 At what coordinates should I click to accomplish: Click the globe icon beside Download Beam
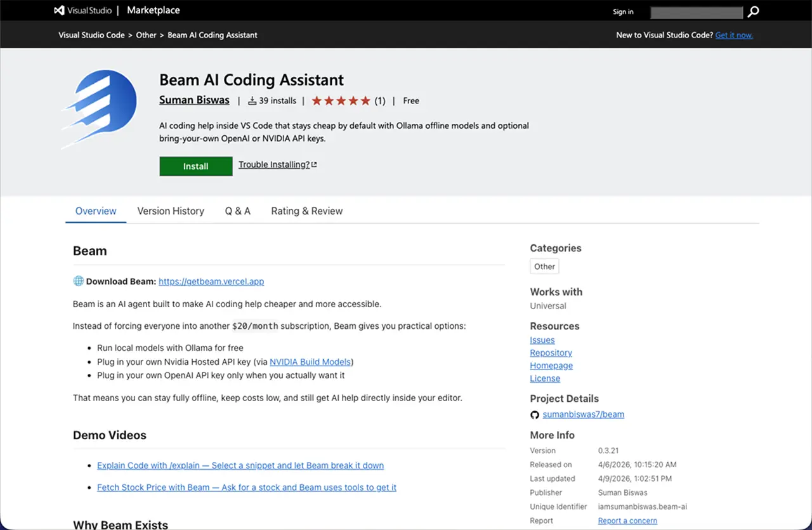[x=79, y=281]
